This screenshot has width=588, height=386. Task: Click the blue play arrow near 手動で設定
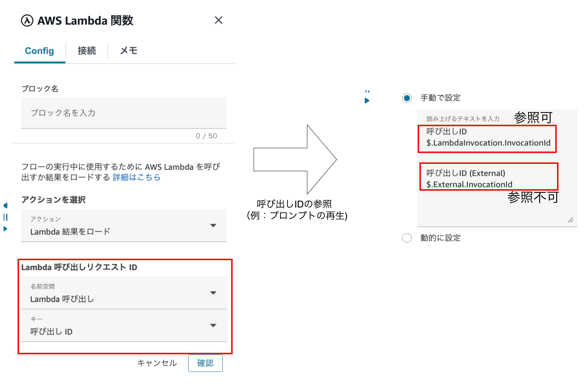(367, 101)
